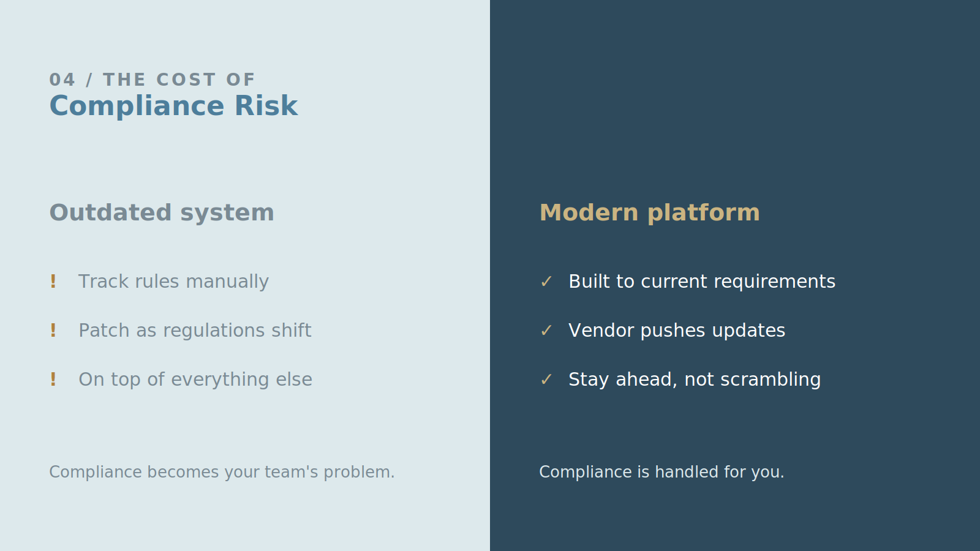980x551 pixels.
Task: Select the Compliance Risk title
Action: pyautogui.click(x=173, y=106)
